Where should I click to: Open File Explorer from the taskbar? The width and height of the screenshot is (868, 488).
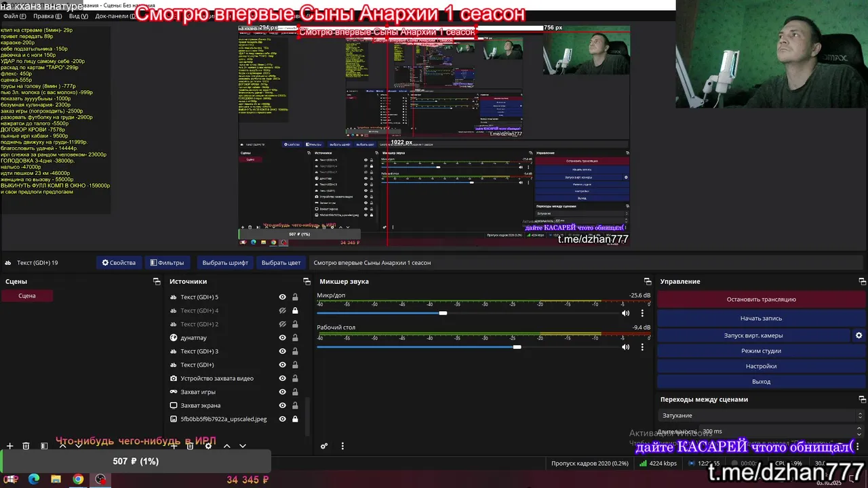[x=56, y=479]
